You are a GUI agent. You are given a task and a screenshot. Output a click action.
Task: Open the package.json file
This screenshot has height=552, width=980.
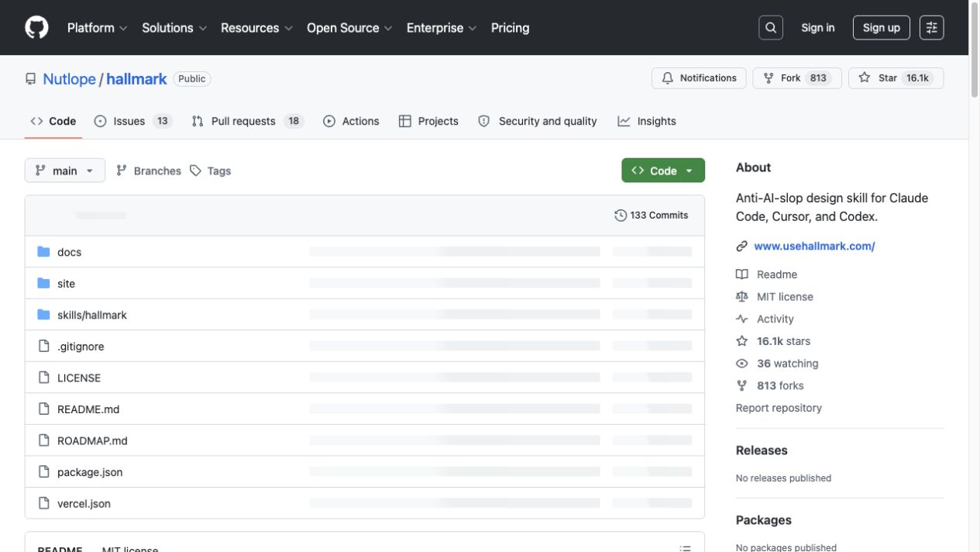[90, 472]
